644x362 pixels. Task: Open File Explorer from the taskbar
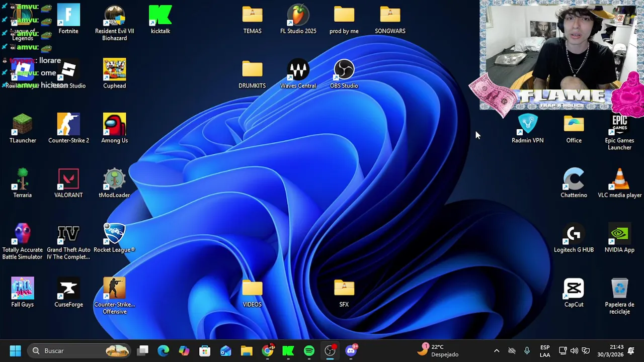coord(247,350)
